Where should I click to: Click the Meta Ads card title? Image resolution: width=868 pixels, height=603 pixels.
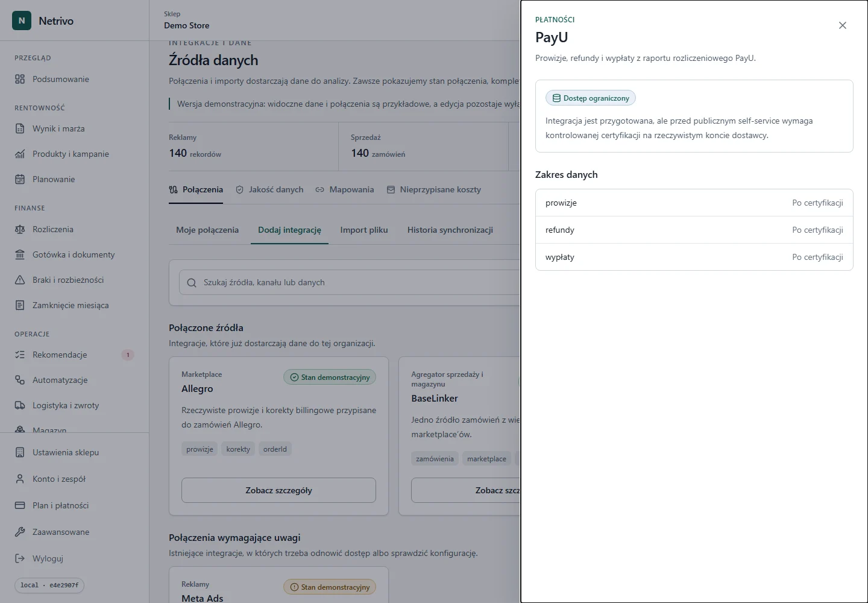pos(203,598)
